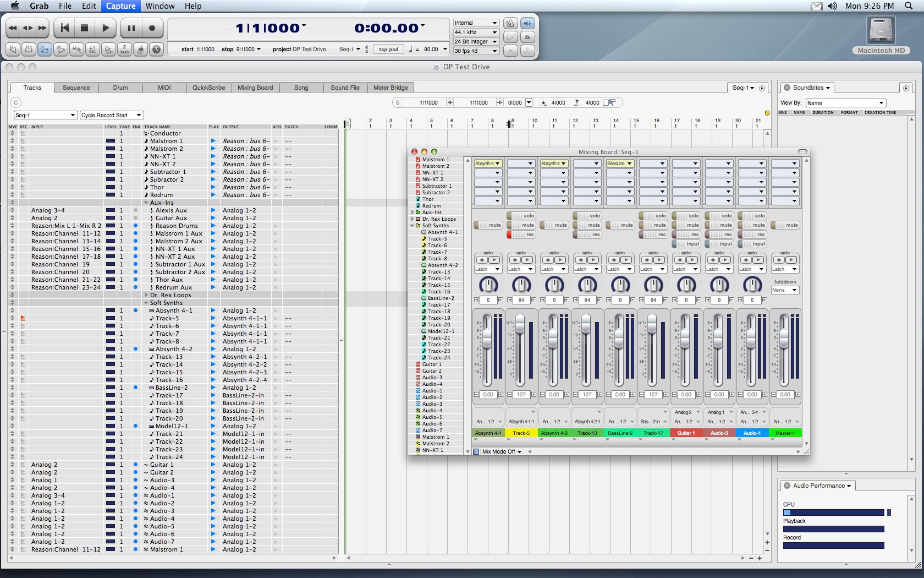
Task: Open the View By Name dropdown in Soundbites
Action: pos(846,103)
